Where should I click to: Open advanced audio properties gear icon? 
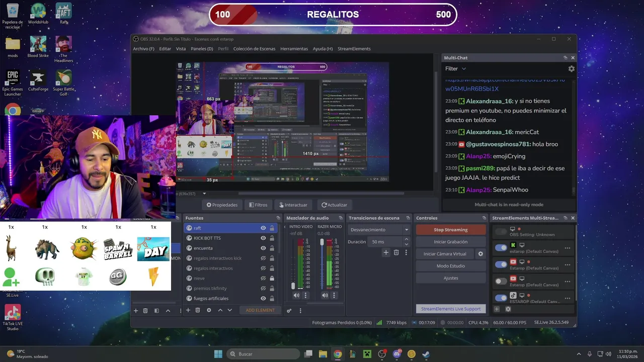tap(289, 311)
